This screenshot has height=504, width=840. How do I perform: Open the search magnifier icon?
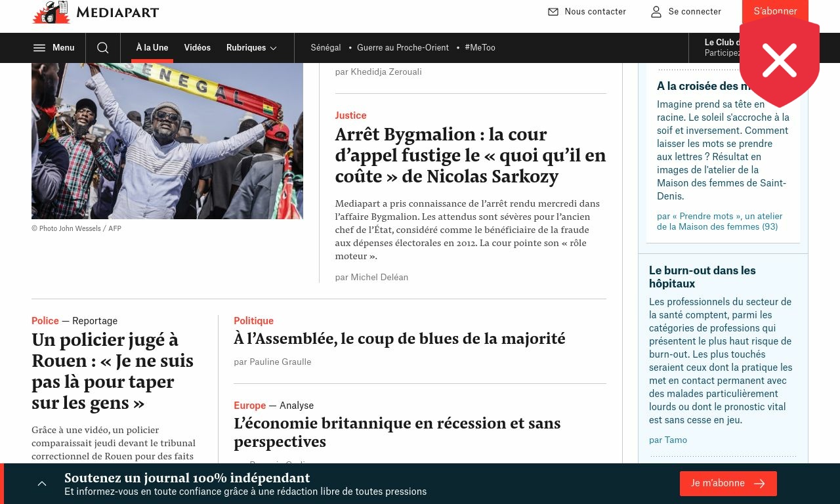[103, 48]
